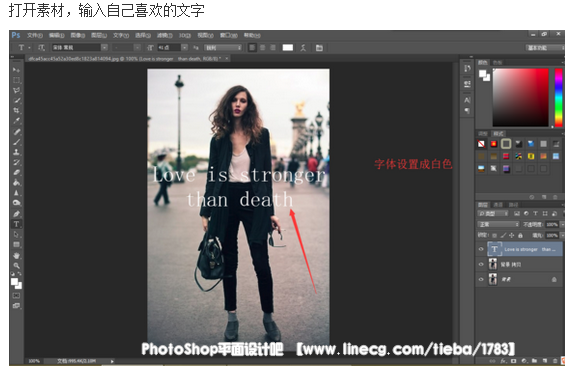Delete layer trash icon in Layers panel
Image resolution: width=565 pixels, height=366 pixels.
point(555,361)
